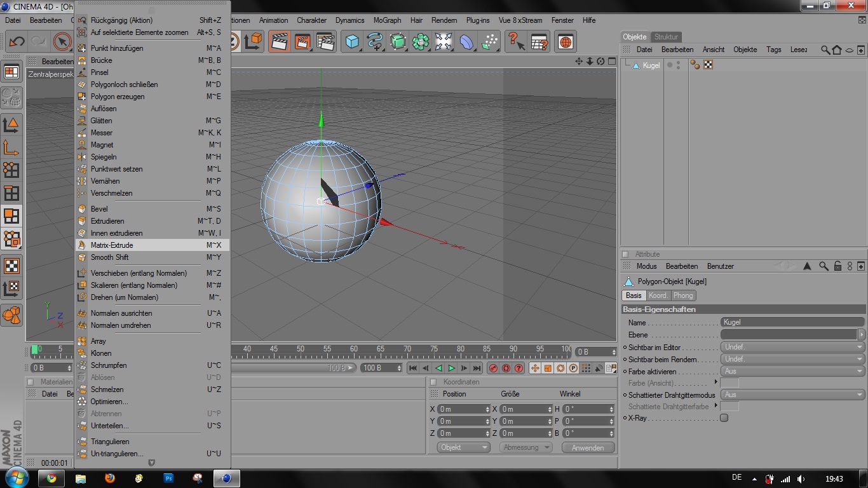Image resolution: width=868 pixels, height=488 pixels.
Task: Click the context help question-arrow icon
Action: 515,42
